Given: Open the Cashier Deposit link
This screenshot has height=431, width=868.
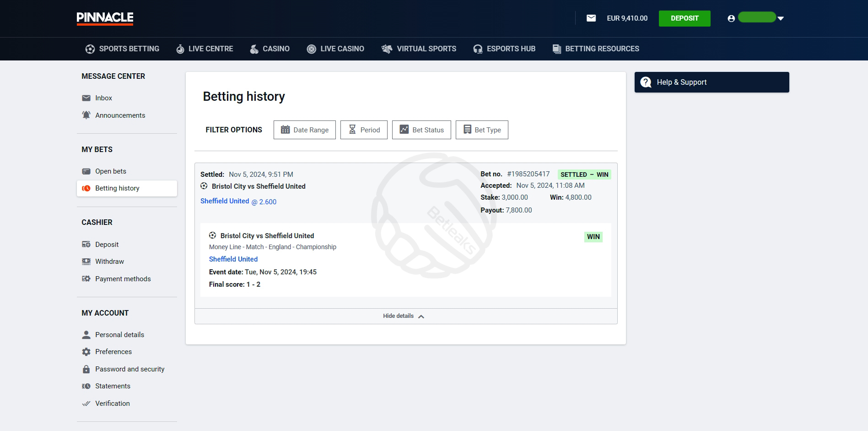Looking at the screenshot, I should click(x=107, y=245).
